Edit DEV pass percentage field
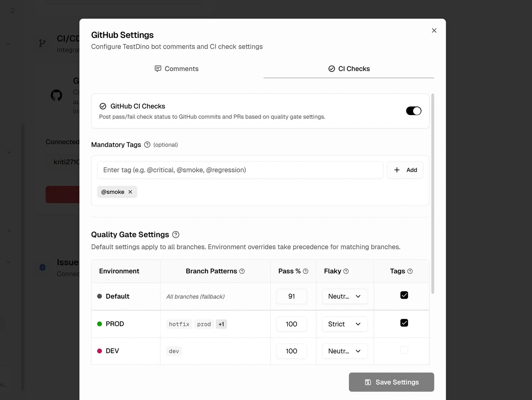The height and width of the screenshot is (400, 532). [291, 351]
